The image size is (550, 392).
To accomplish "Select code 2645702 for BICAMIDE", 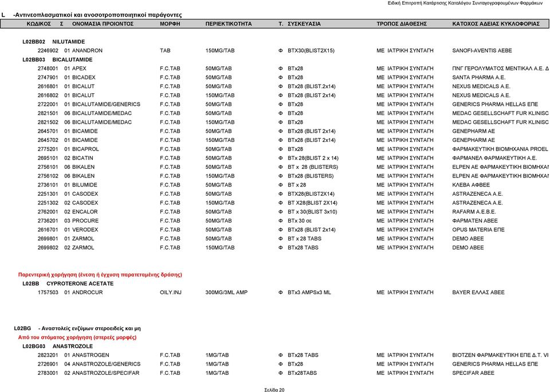I will (x=48, y=140).
